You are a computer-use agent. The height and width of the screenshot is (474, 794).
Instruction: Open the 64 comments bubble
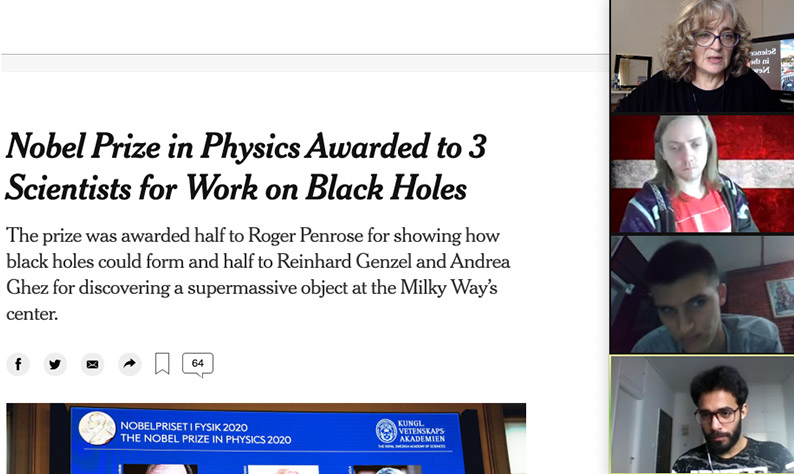[198, 365]
